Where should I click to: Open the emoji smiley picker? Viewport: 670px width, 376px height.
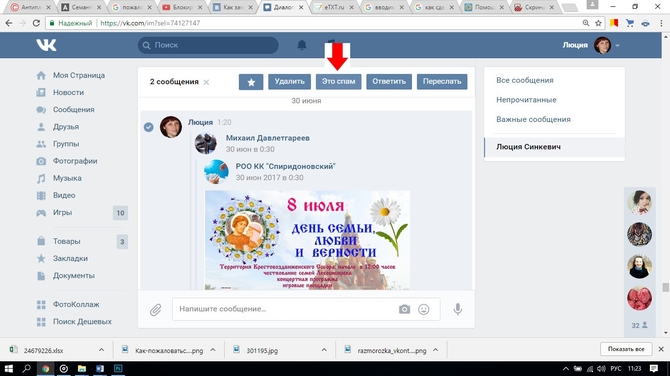pos(423,309)
